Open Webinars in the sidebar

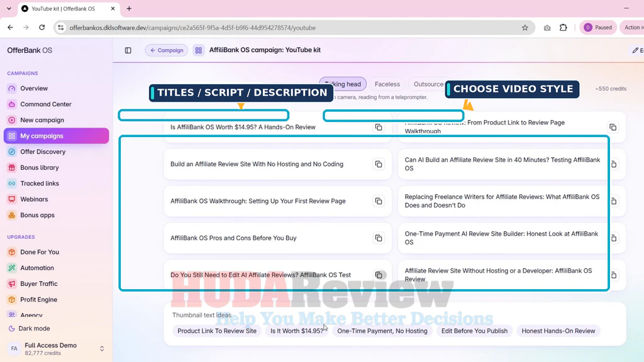tap(56, 199)
